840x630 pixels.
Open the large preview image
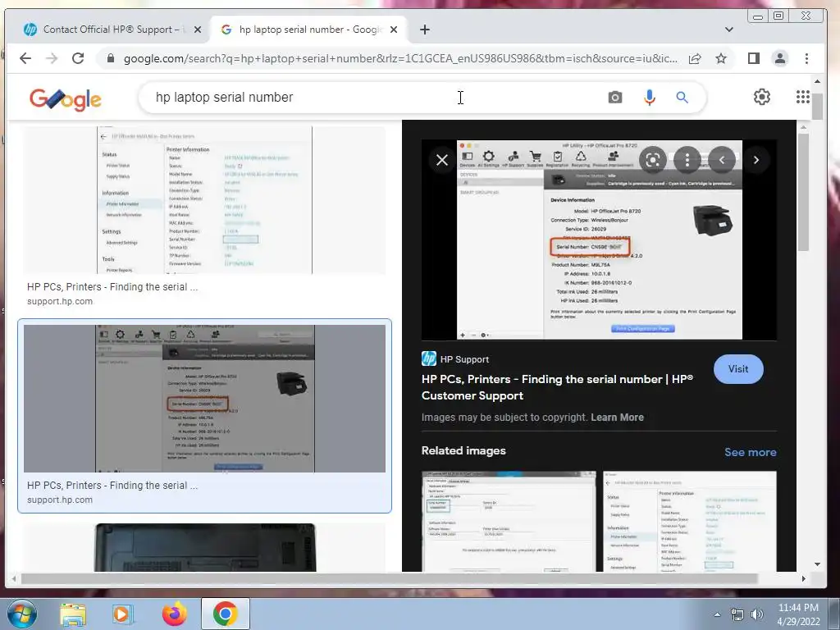[599, 240]
